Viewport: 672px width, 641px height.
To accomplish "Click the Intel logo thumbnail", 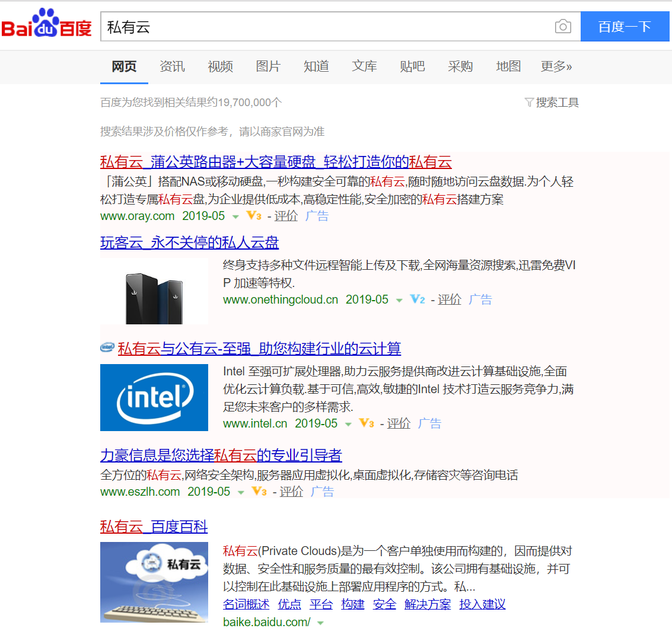I will [x=154, y=397].
